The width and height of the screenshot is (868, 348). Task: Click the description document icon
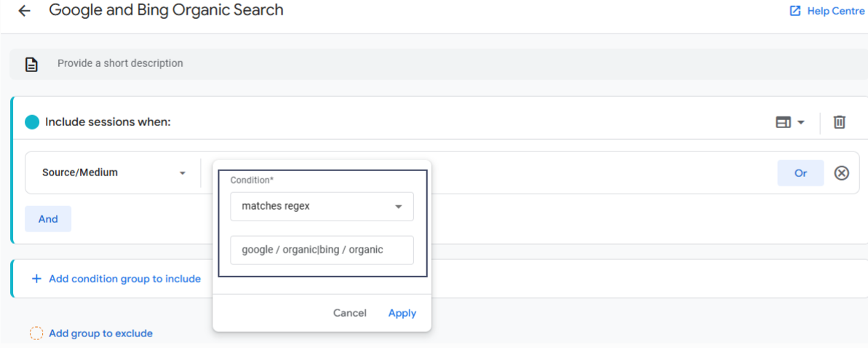(x=31, y=64)
